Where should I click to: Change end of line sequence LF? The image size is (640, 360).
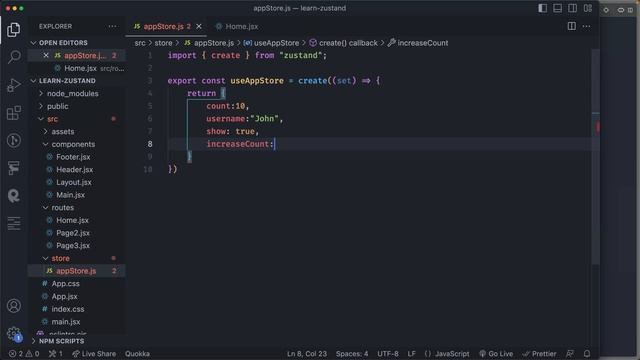pos(411,354)
